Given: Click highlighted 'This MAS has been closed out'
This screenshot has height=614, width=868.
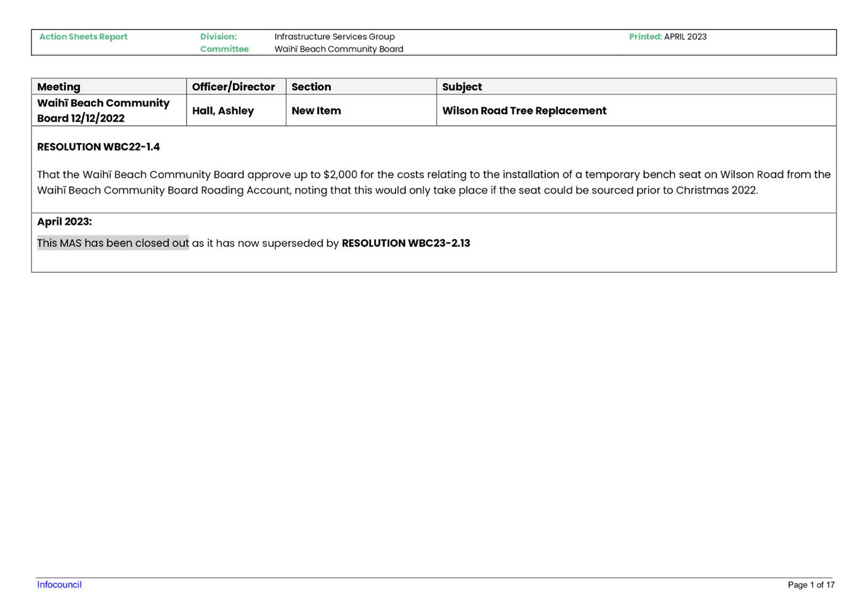Looking at the screenshot, I should (x=113, y=243).
